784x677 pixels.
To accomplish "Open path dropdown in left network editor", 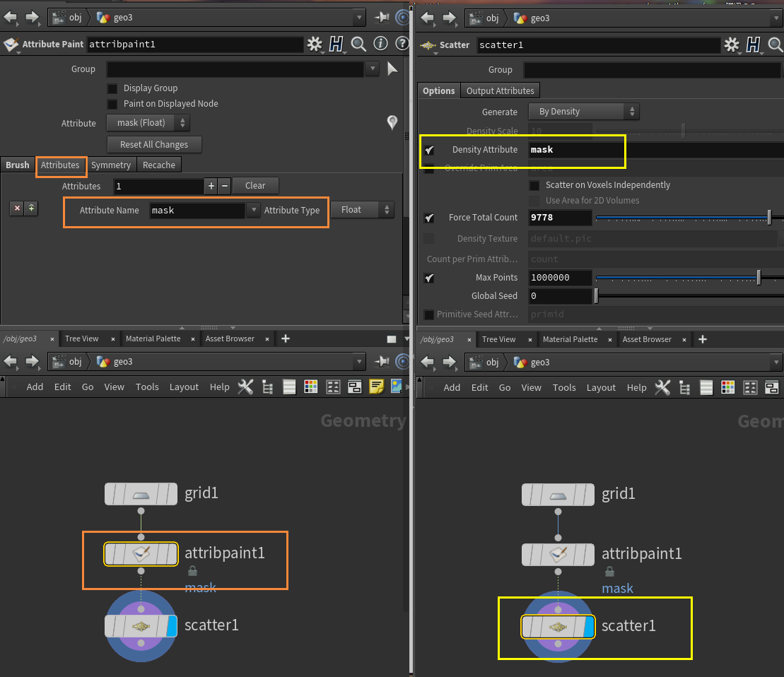I will (359, 361).
